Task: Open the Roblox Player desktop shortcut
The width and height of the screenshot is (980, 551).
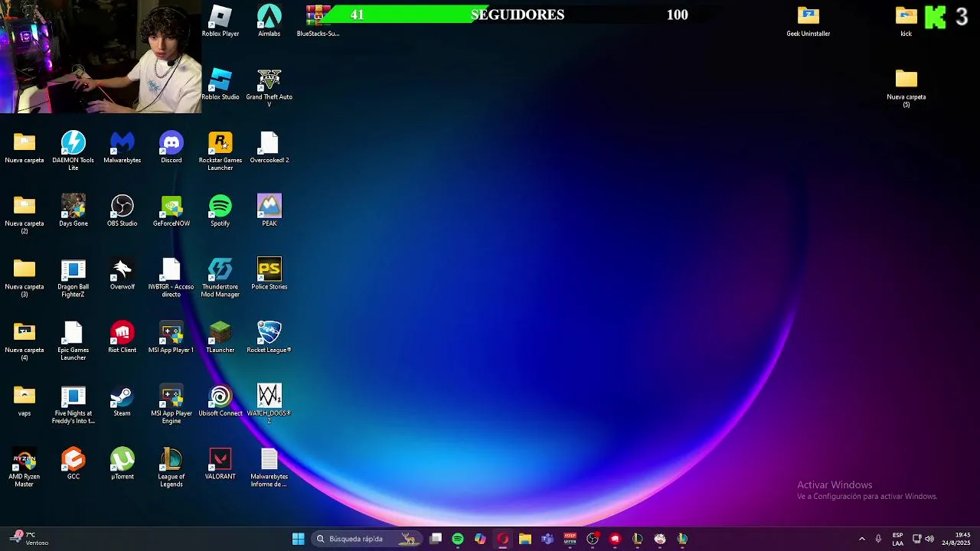Action: [220, 21]
